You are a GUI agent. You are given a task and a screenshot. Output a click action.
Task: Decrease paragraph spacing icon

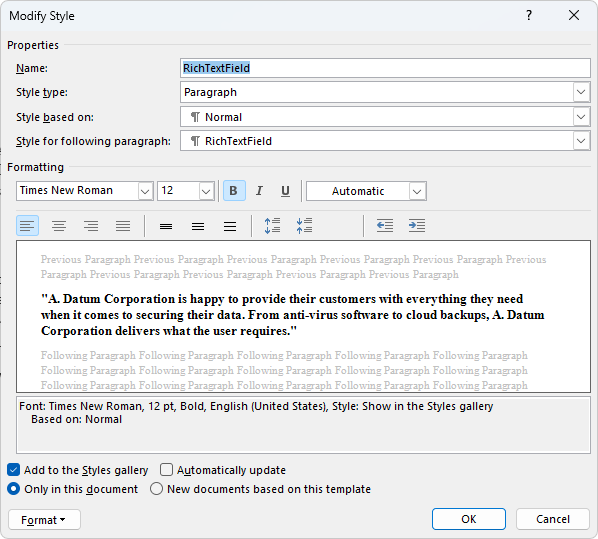click(304, 225)
